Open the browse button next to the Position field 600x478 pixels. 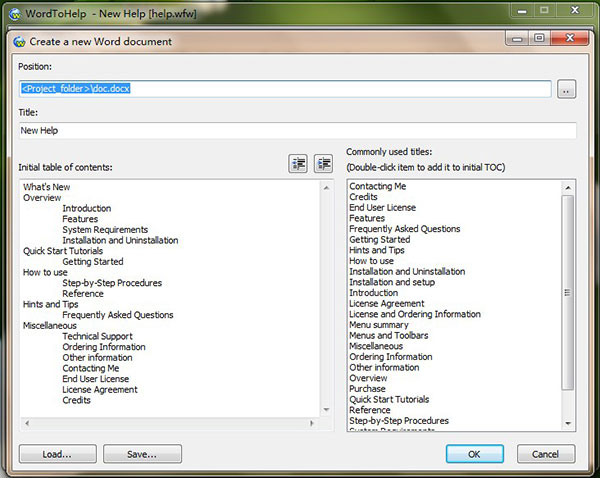tap(567, 89)
